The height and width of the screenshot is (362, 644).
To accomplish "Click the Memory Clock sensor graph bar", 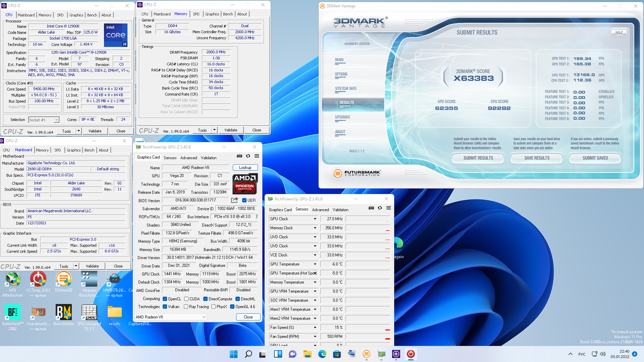I will tap(368, 228).
